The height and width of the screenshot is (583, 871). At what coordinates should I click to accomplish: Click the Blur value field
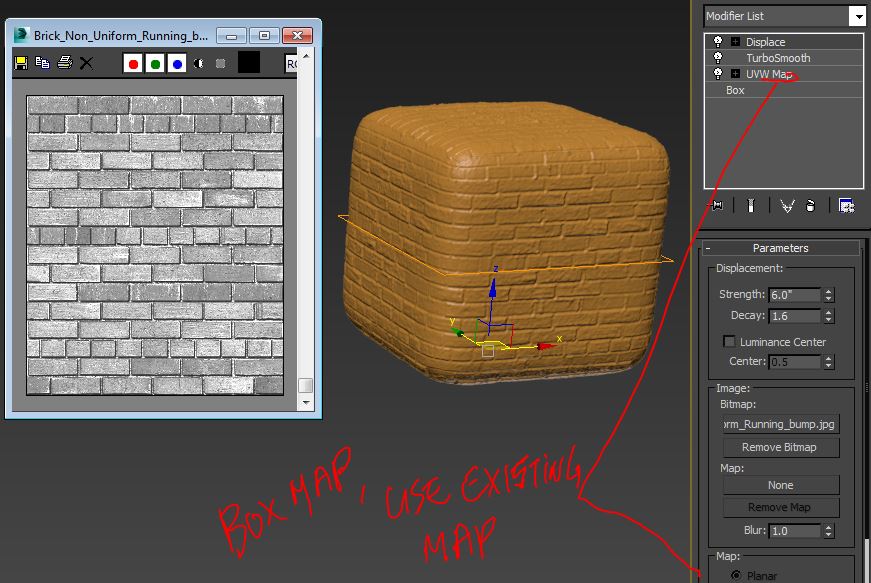click(794, 531)
